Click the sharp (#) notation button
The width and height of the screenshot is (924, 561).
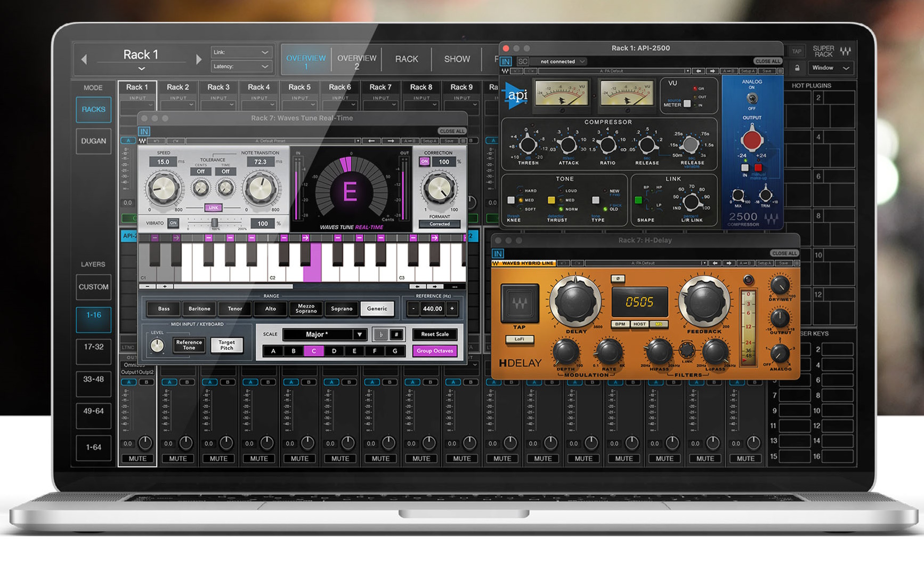pos(396,334)
